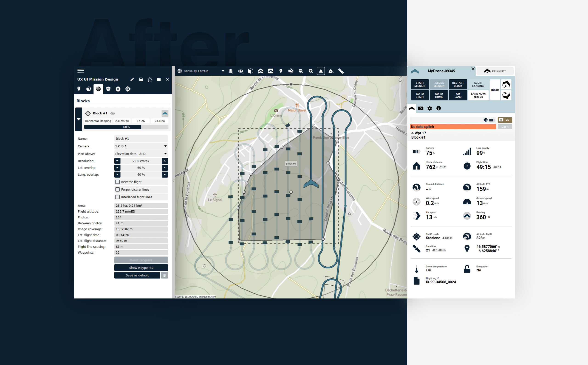Save the mission with the floppy disk icon
Screen dimensions: 588x365
click(x=141, y=79)
